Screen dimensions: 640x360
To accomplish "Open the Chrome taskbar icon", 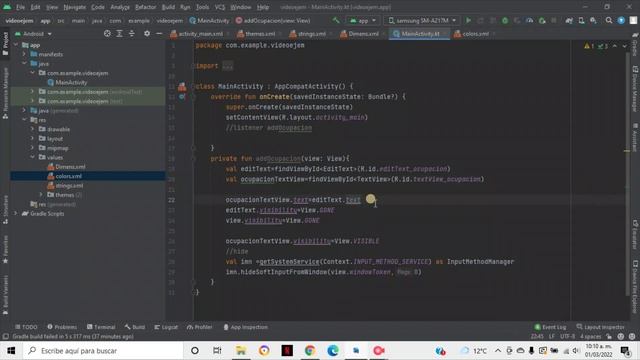I will (310, 351).
